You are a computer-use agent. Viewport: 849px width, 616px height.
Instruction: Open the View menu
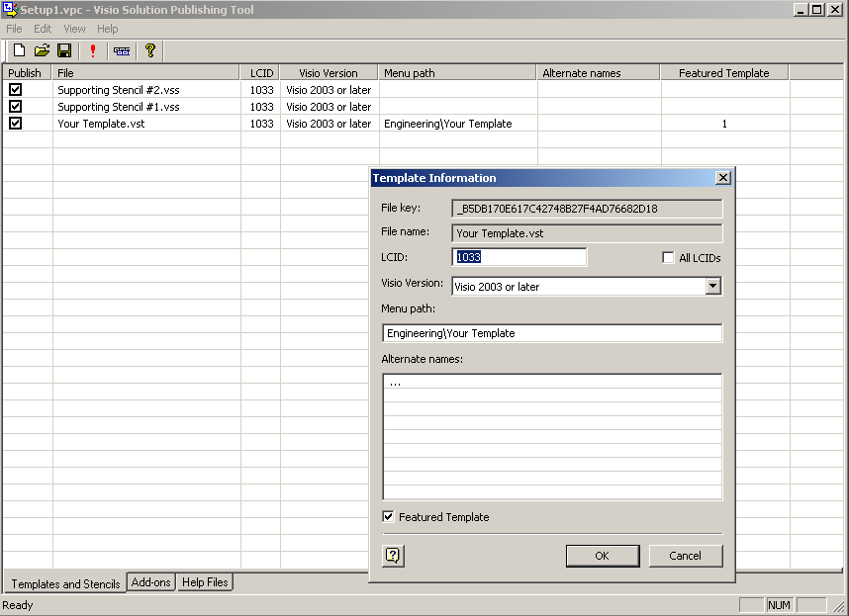click(74, 29)
